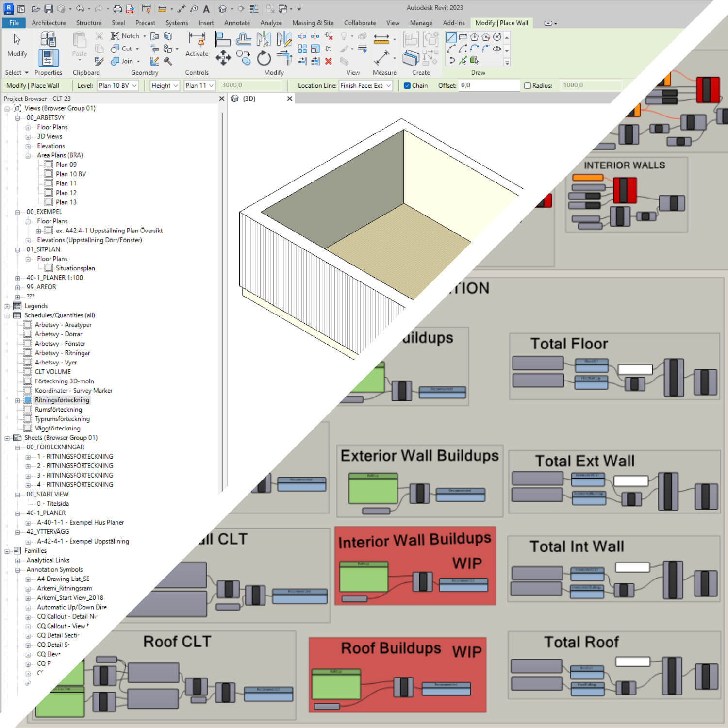
Task: Open the Height constraint dropdown
Action: click(x=165, y=85)
